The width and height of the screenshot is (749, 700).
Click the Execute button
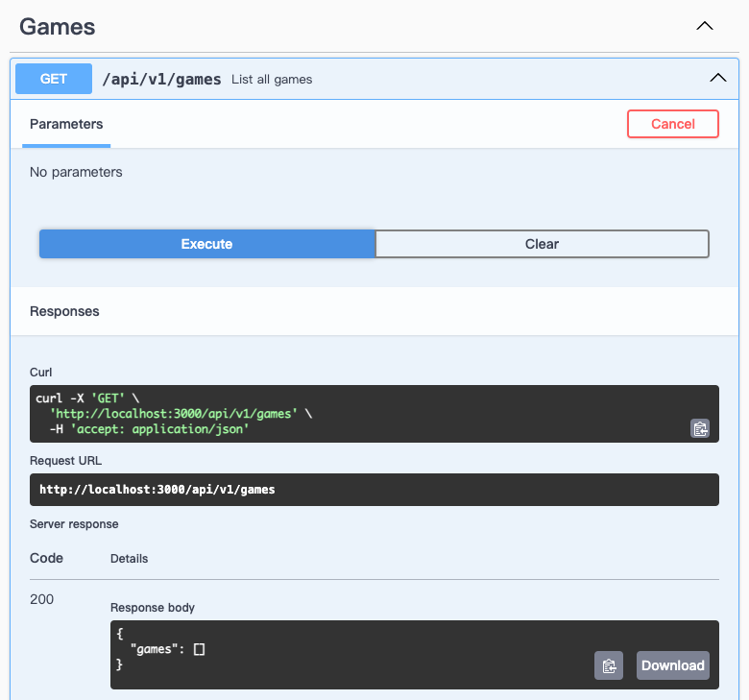point(206,244)
